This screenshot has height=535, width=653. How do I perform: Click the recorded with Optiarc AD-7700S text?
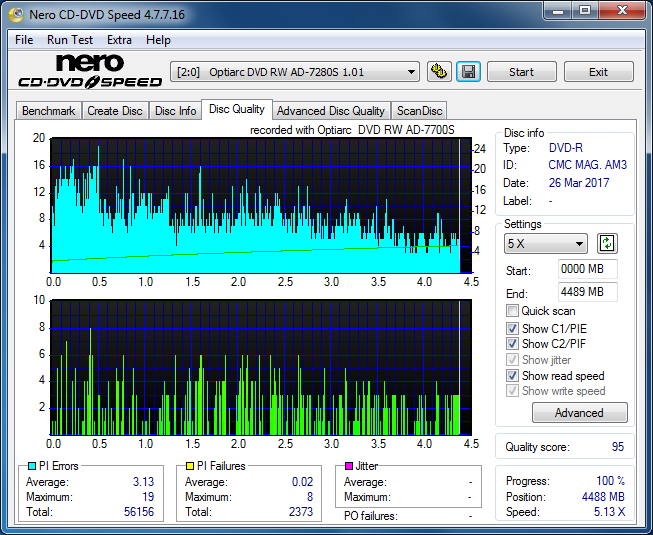point(352,130)
